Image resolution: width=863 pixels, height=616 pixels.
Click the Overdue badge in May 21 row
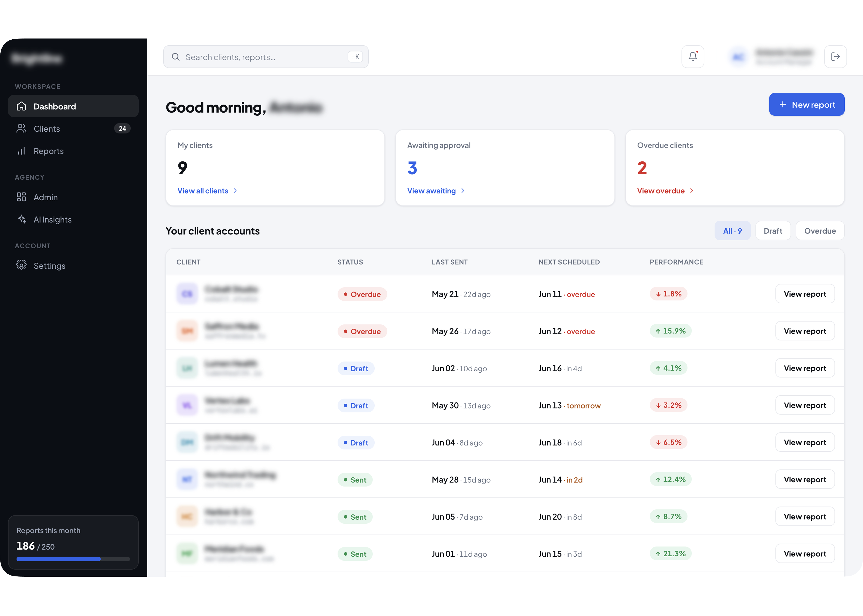click(362, 294)
